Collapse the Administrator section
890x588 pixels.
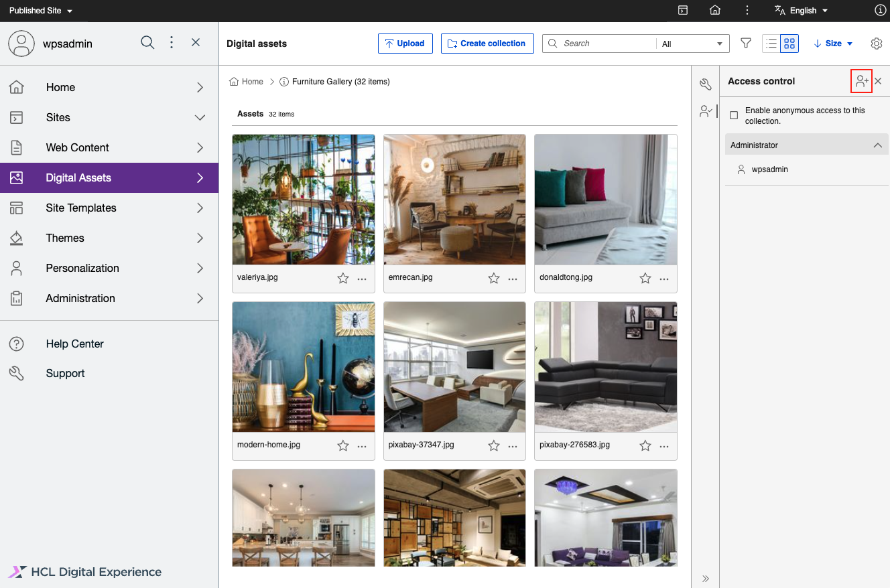[x=877, y=145]
